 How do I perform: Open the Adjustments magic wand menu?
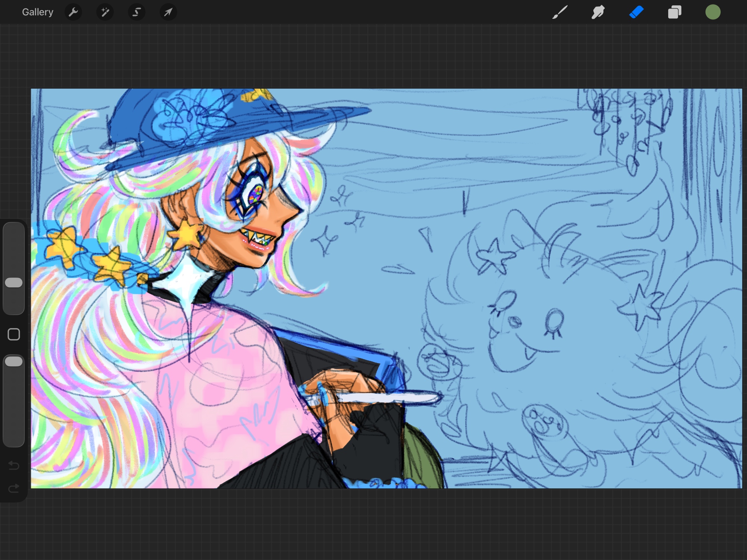tap(105, 12)
